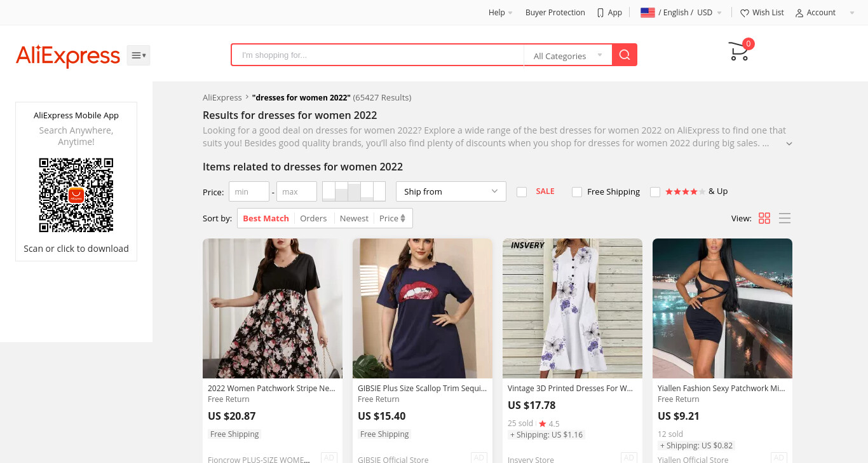Open the Wish List link
Screen dimensions: 868x463
coord(768,13)
